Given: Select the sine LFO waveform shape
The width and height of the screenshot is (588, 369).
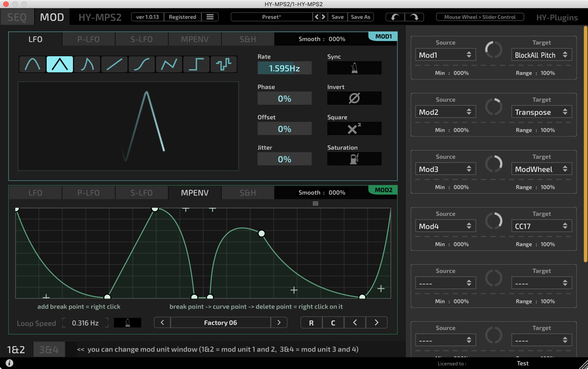Looking at the screenshot, I should (x=32, y=64).
